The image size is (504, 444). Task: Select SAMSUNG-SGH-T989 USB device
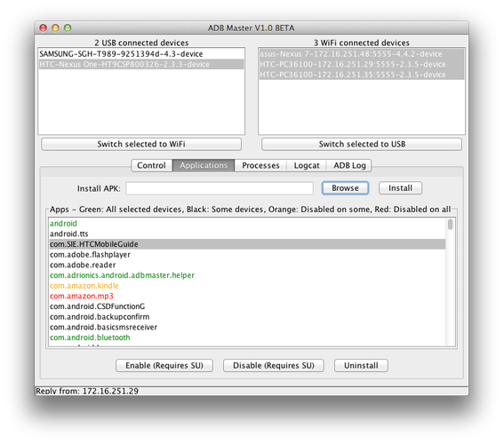coord(141,53)
